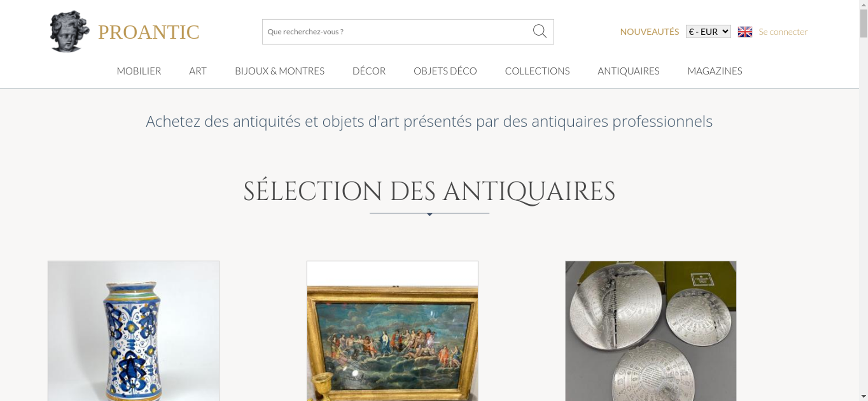Click the page vertical scrollbar thumb
This screenshot has width=868, height=401.
(x=864, y=23)
